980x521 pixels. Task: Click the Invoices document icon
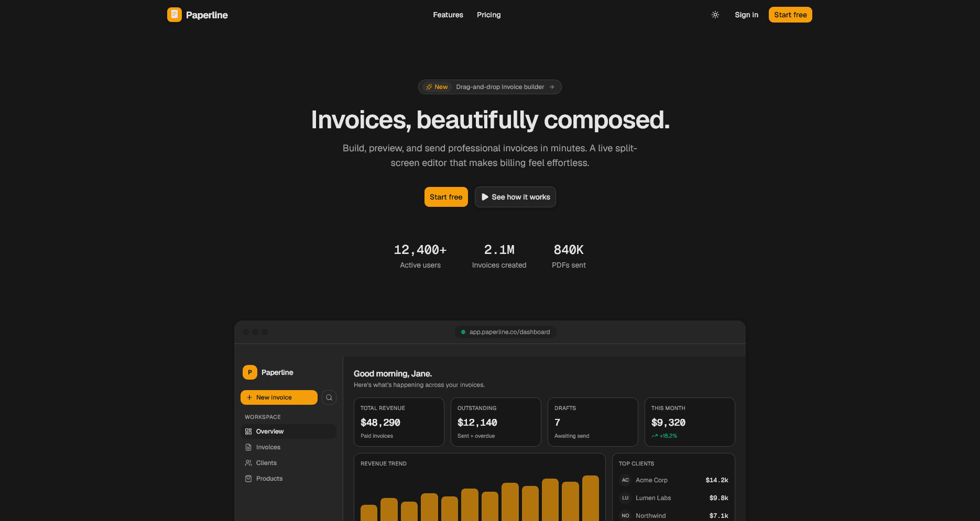coord(248,447)
